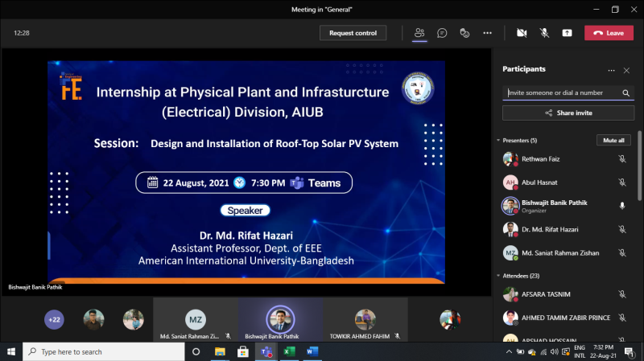This screenshot has width=644, height=361.
Task: Close the Participants panel with the X
Action: click(626, 70)
